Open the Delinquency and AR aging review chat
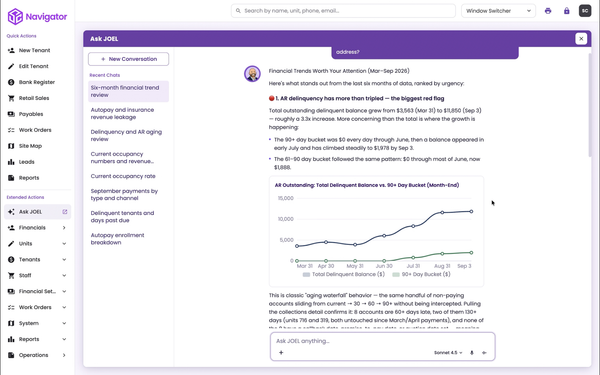The height and width of the screenshot is (375, 600). [129, 135]
